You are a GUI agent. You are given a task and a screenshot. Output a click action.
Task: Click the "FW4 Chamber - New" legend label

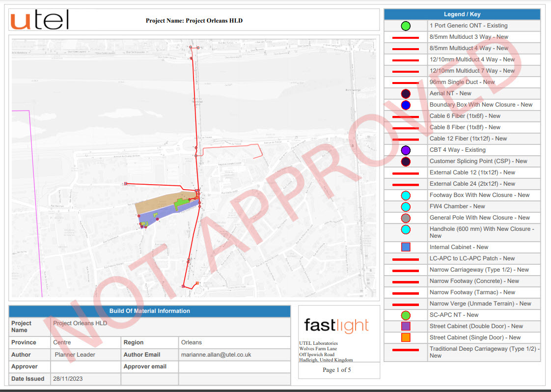point(457,206)
